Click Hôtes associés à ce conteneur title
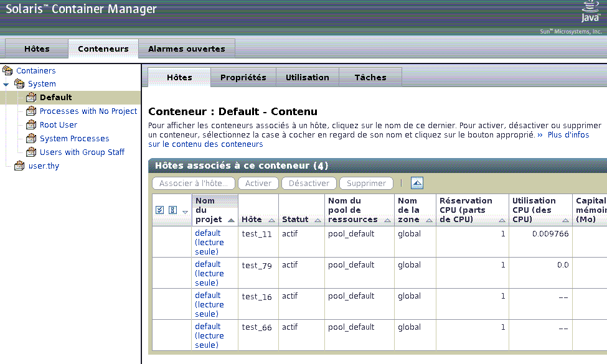Image resolution: width=607 pixels, height=364 pixels. point(242,166)
